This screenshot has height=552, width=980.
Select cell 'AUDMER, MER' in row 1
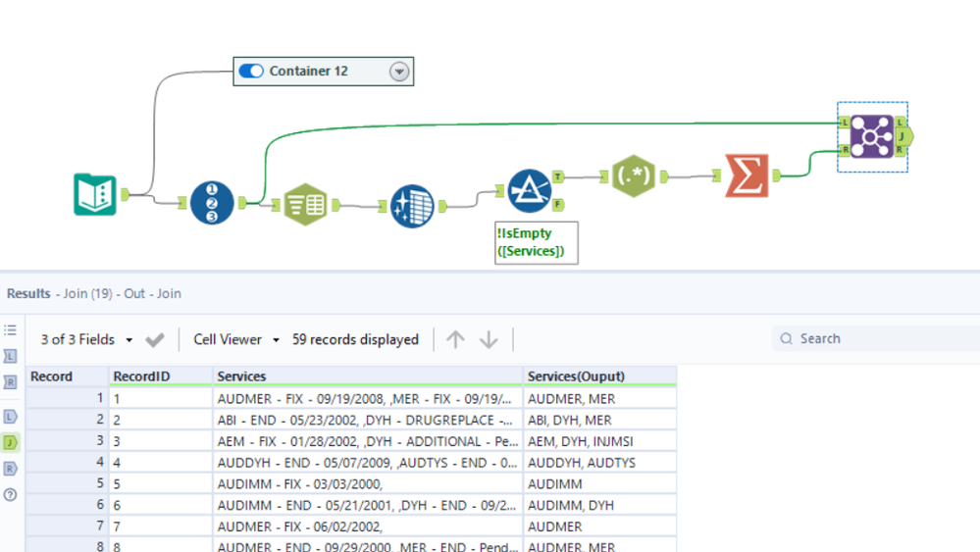click(600, 398)
